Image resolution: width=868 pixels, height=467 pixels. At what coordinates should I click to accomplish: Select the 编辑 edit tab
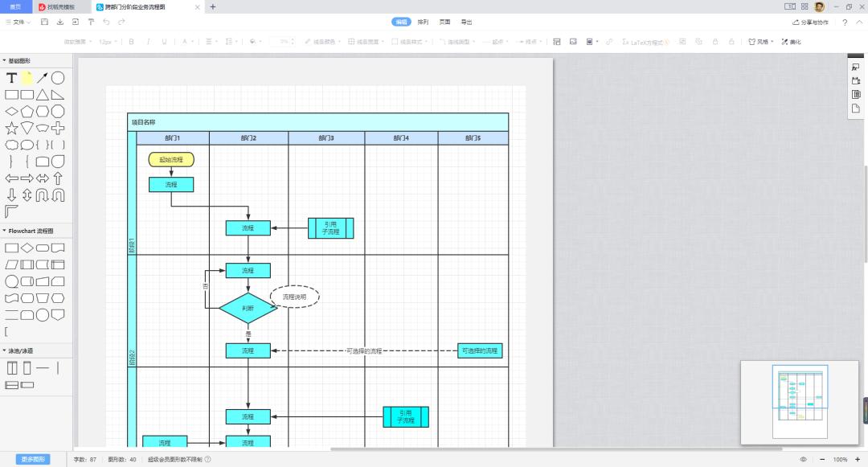401,23
